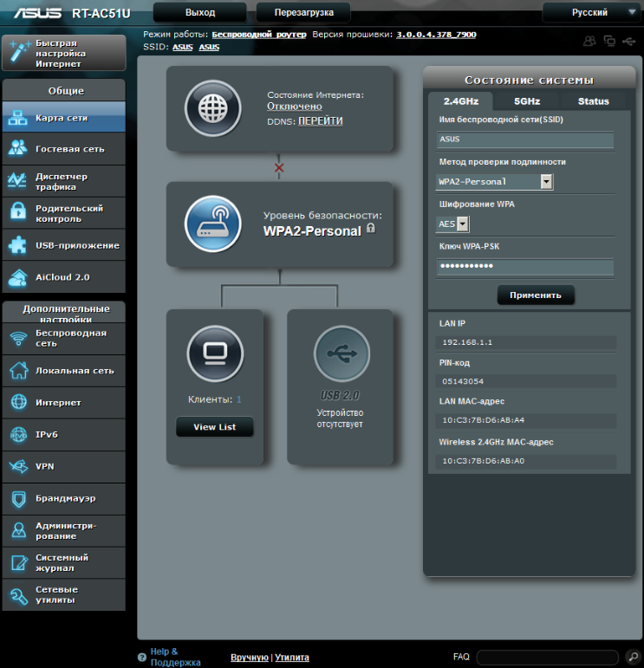644x668 pixels.
Task: Click the Выход logout button
Action: pyautogui.click(x=200, y=12)
